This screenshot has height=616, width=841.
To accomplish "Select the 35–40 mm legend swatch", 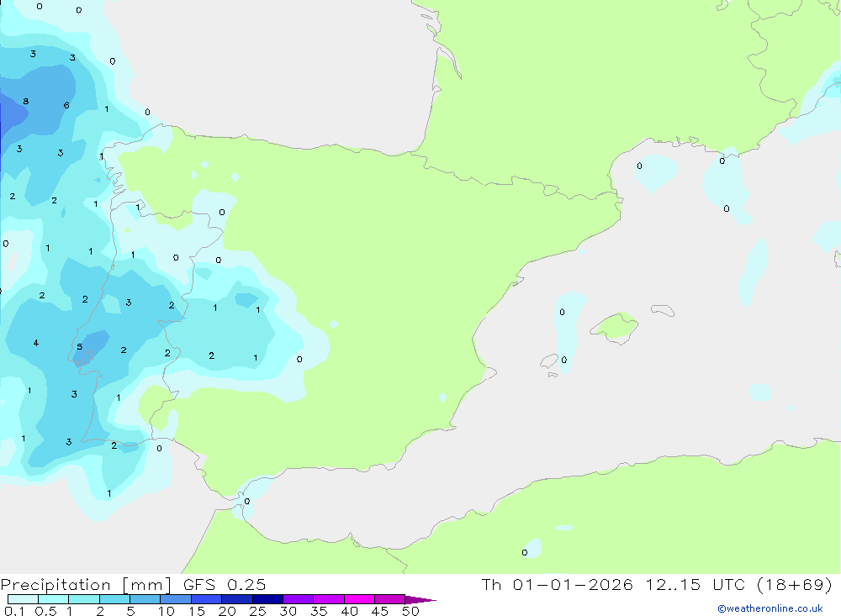I will tap(328, 599).
